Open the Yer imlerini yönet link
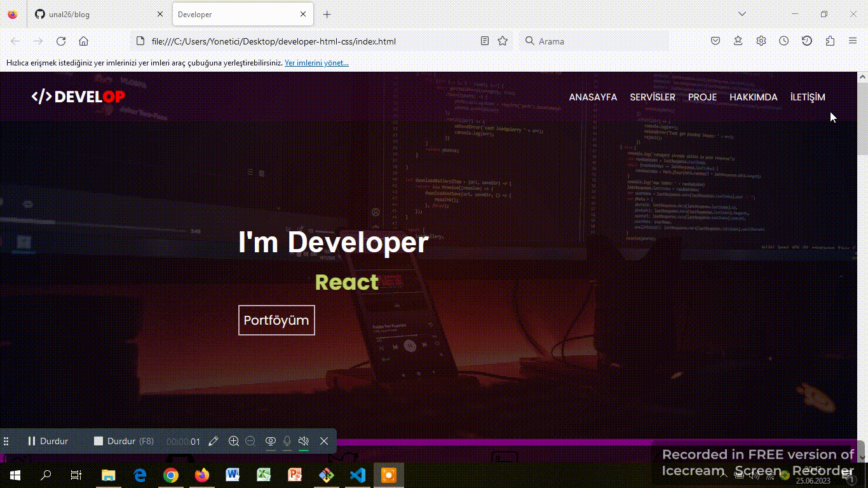This screenshot has width=868, height=488. click(x=316, y=63)
